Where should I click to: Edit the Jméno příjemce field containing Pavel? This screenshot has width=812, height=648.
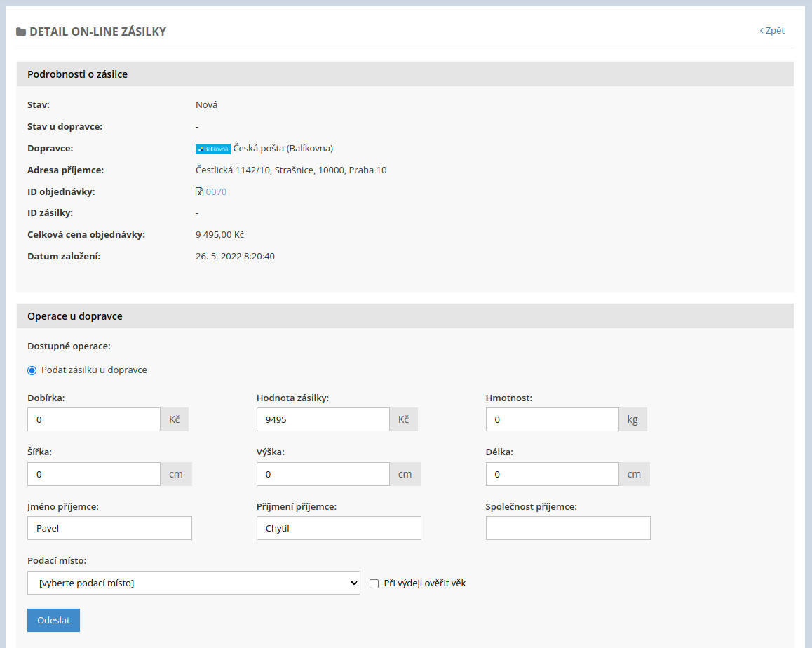pos(109,528)
